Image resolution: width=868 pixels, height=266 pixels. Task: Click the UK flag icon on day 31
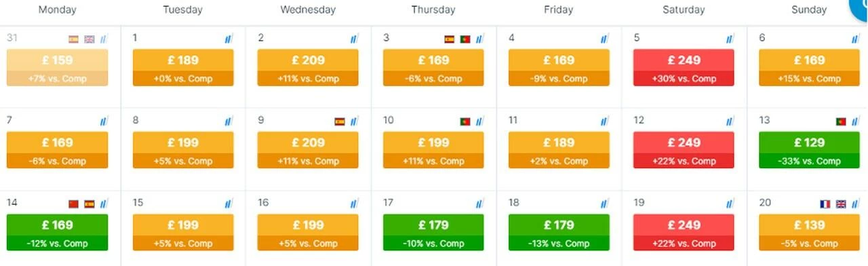[90, 39]
